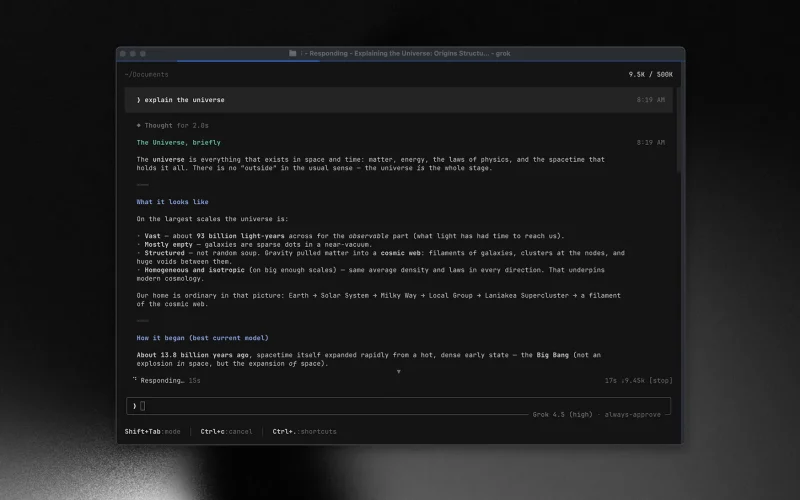Toggle mode via Shift+Tab hint

(153, 432)
